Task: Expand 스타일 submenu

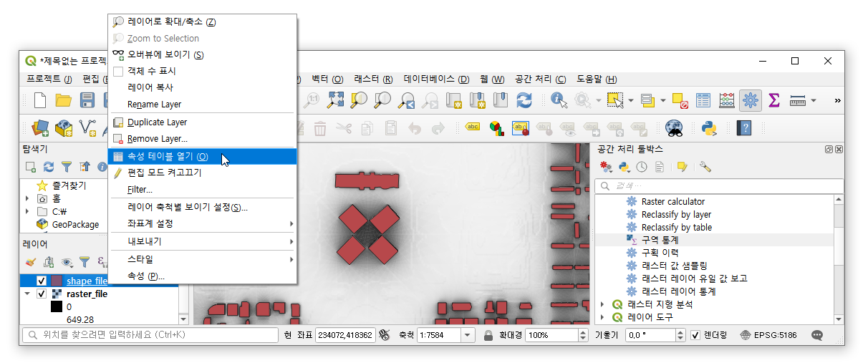Action: [202, 259]
